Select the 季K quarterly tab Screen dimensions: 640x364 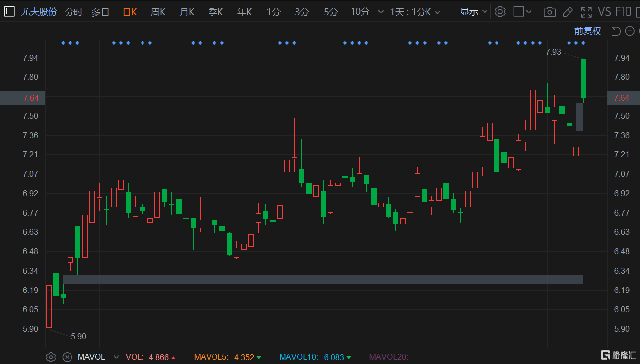point(215,12)
